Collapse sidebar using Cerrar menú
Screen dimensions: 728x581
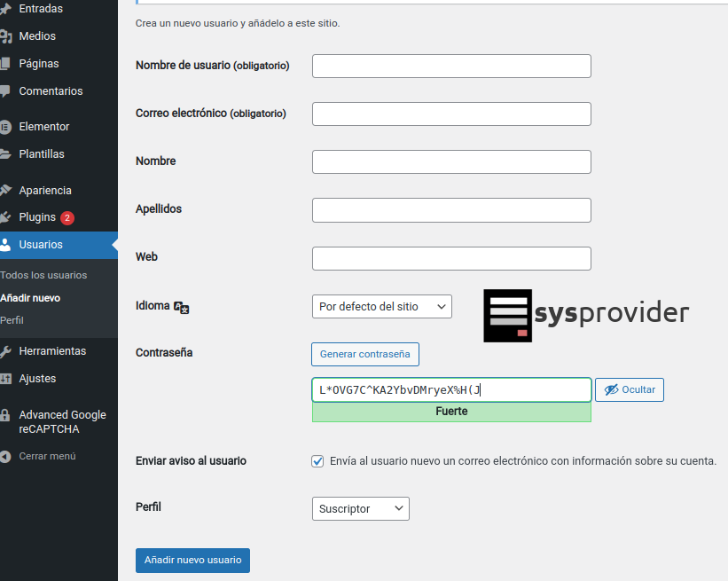(x=47, y=456)
